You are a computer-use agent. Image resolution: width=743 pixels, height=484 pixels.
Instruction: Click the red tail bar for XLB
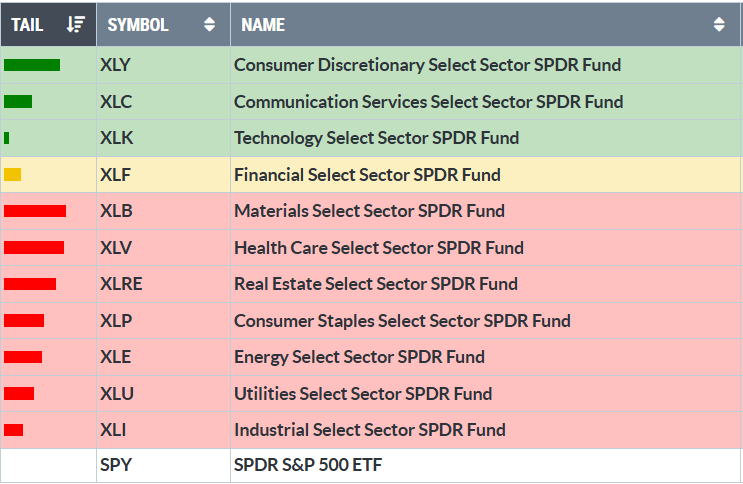point(35,211)
